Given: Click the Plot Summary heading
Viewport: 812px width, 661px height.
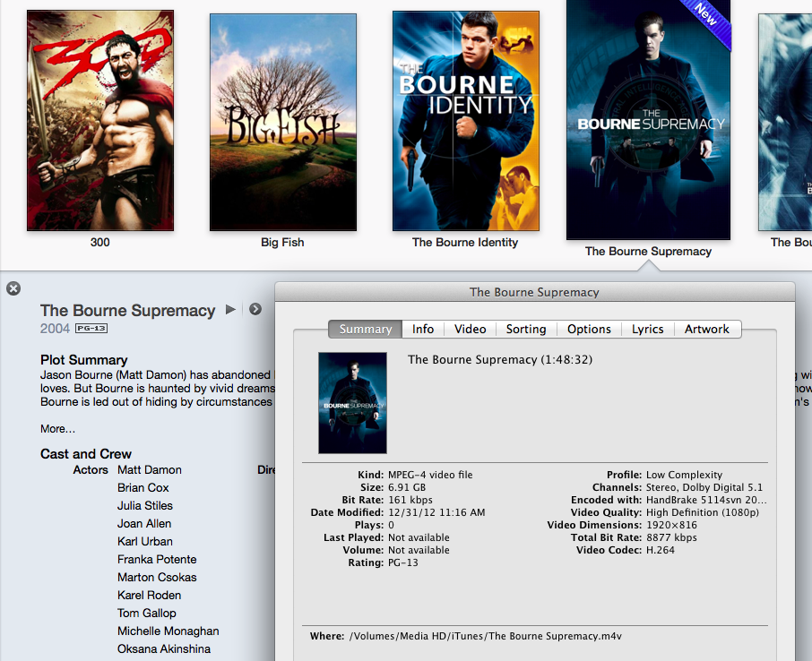Looking at the screenshot, I should pos(84,360).
